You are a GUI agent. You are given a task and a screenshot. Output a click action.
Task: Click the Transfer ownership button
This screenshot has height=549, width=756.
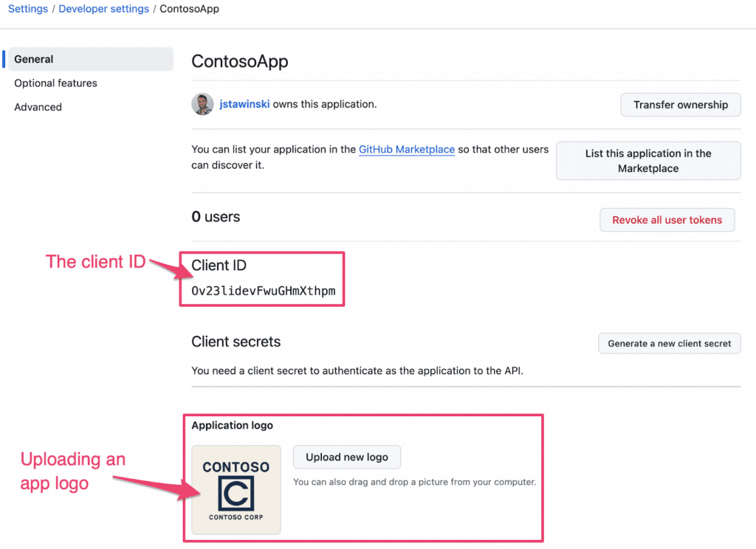pos(680,104)
